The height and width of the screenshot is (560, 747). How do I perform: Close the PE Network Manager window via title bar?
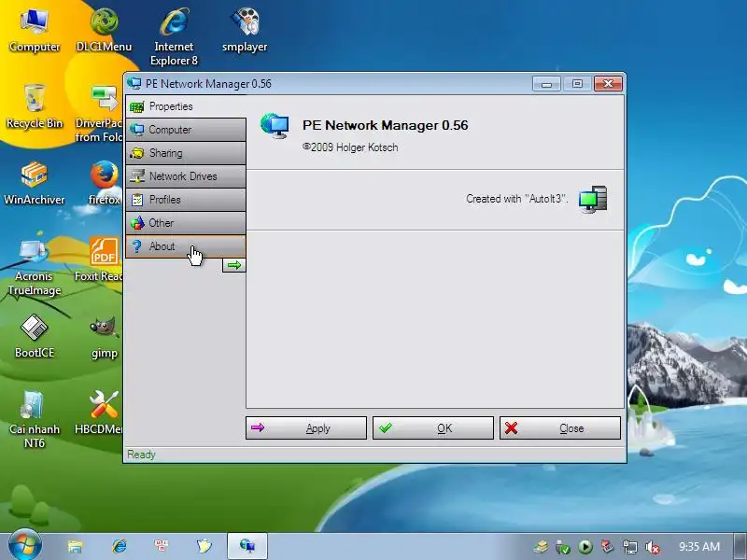coord(608,84)
